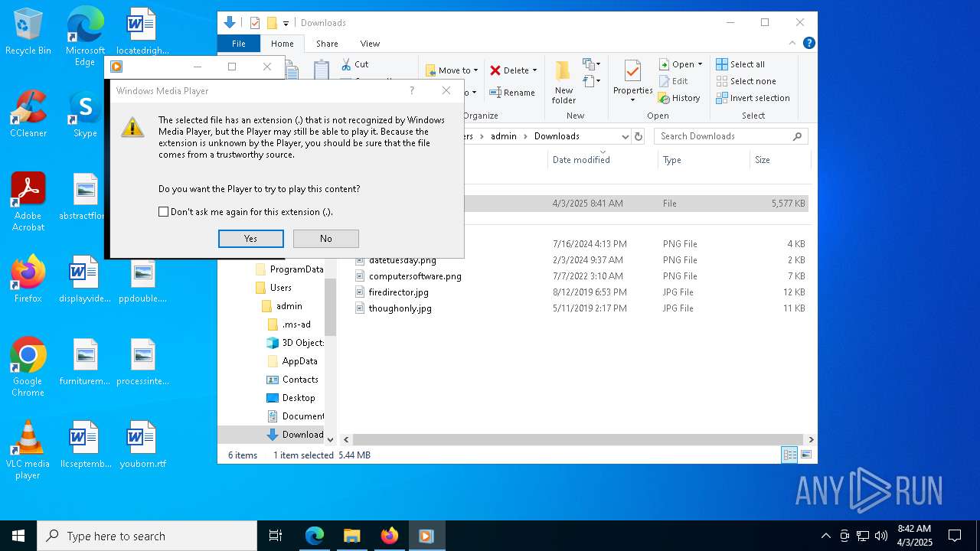Click in the Search Downloads field
Viewport: 980px width, 551px height.
[x=730, y=136]
